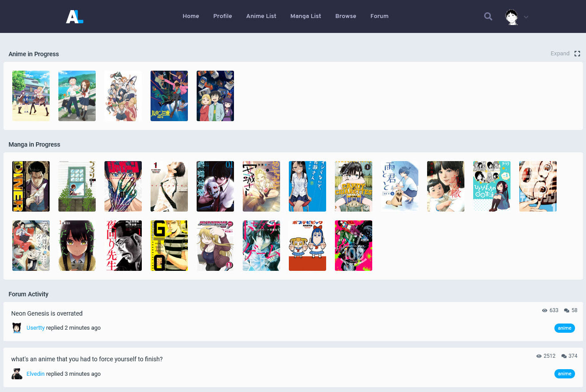Open the white-background anime cover with many characters
This screenshot has width=586, height=392.
pyautogui.click(x=123, y=96)
